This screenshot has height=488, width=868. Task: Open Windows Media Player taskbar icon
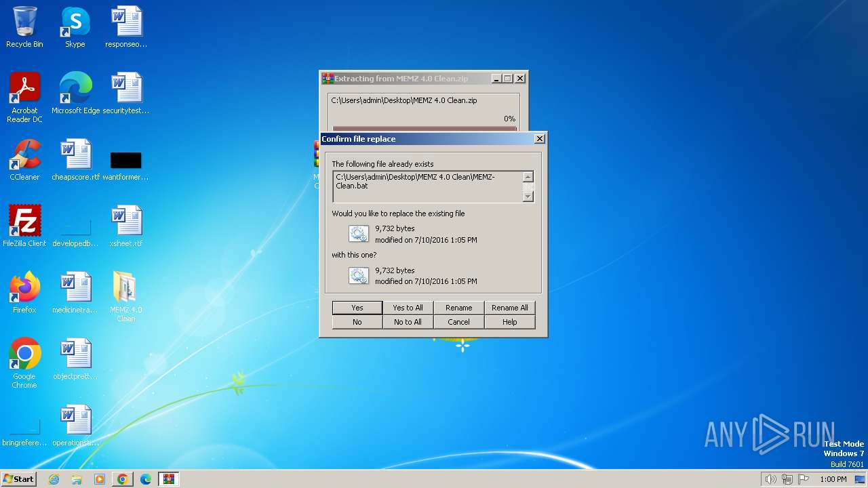coord(100,479)
